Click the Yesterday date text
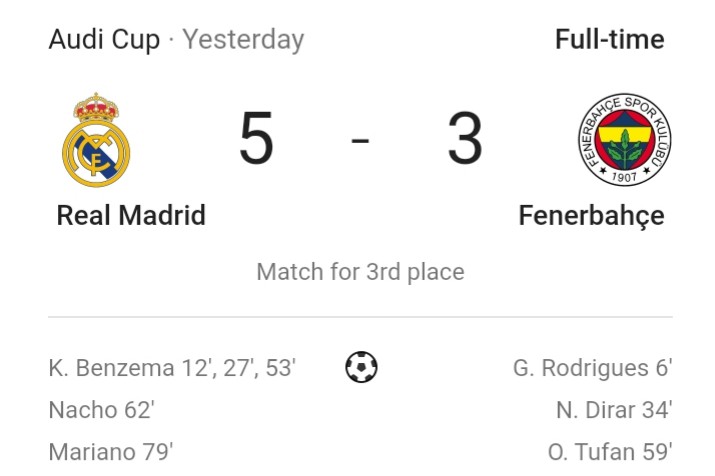This screenshot has width=715, height=476. tap(244, 41)
